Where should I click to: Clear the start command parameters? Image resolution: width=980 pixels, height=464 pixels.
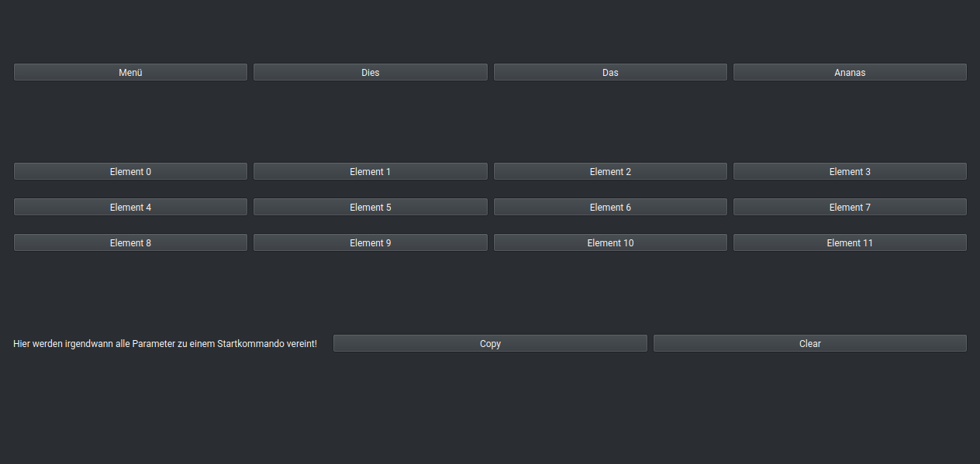[809, 343]
